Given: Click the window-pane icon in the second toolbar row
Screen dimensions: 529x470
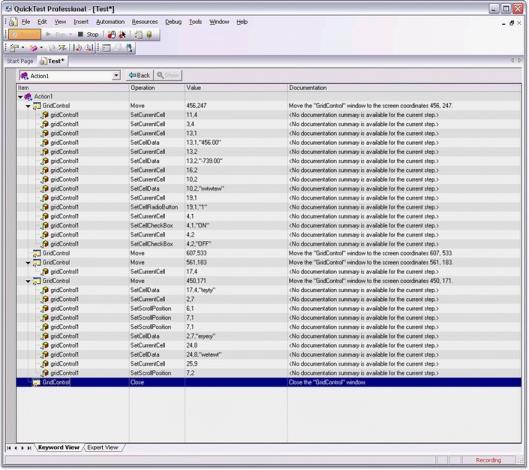Looking at the screenshot, I should 107,48.
